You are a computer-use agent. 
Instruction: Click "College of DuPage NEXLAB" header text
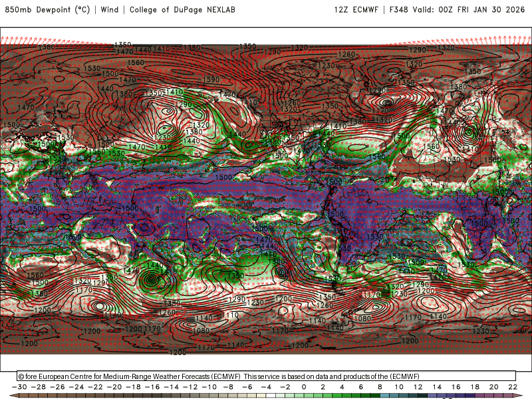[182, 10]
